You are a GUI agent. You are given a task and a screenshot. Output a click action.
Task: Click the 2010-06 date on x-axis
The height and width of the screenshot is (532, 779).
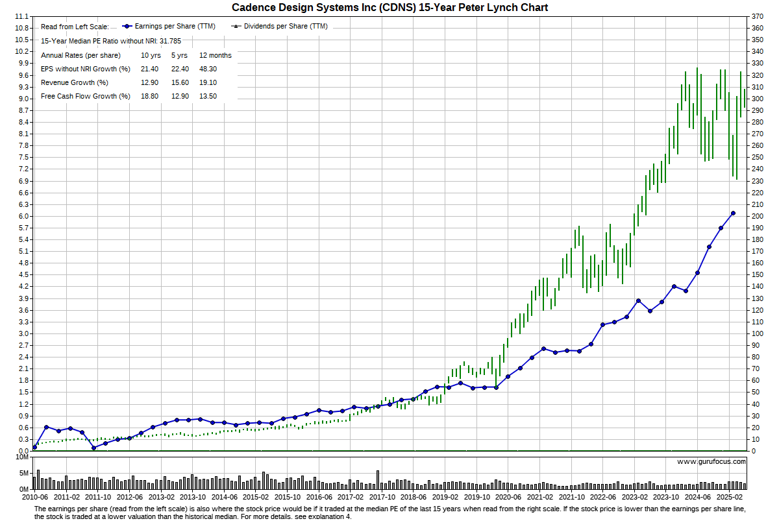point(35,496)
